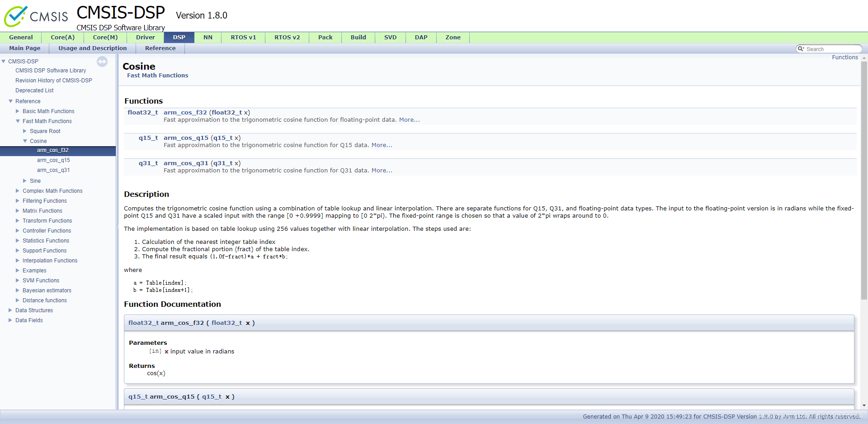Open the NN tab
The image size is (868, 424).
(208, 38)
